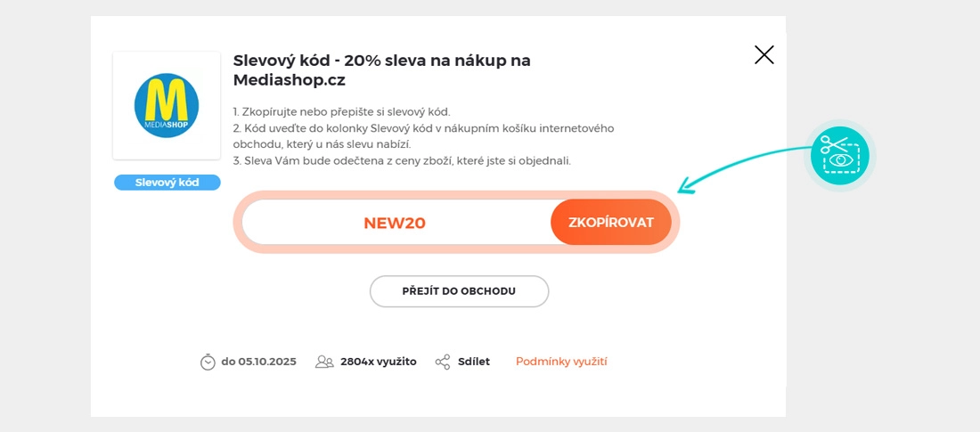
Task: Open the Podmínky využití link
Action: pos(561,362)
